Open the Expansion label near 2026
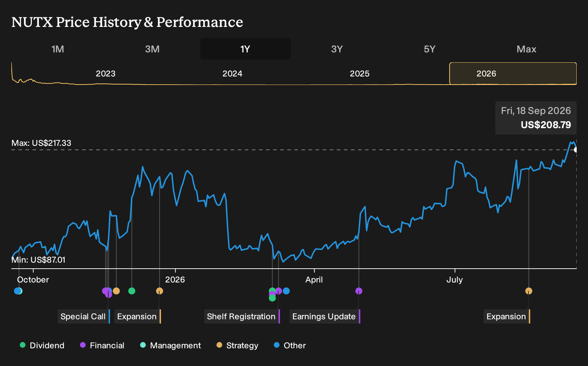This screenshot has height=366, width=588. click(138, 316)
